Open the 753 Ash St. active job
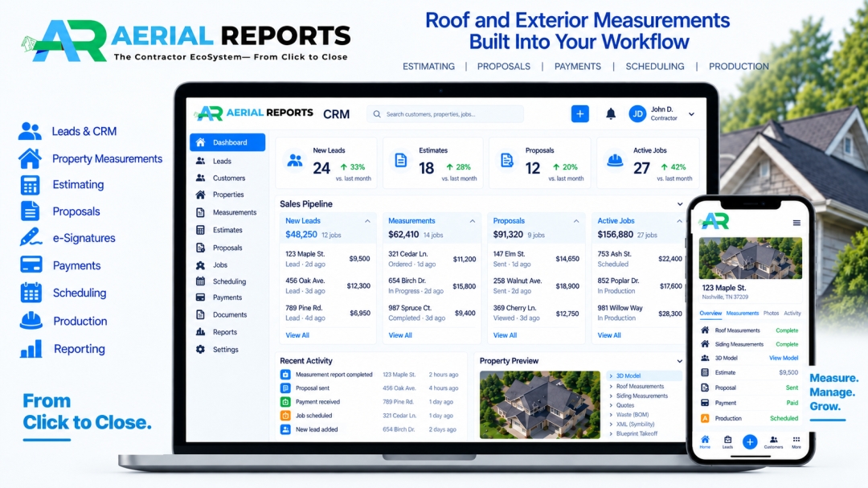The width and height of the screenshot is (868, 488). pos(640,259)
